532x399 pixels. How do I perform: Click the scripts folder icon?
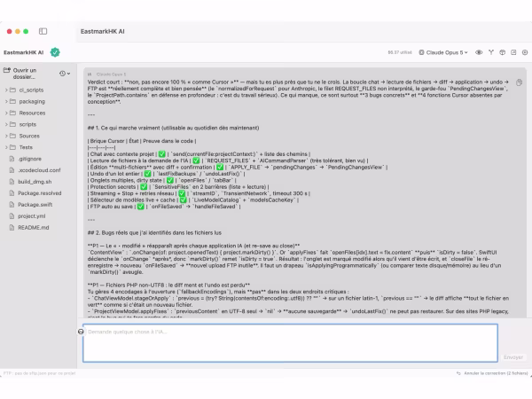coord(13,124)
